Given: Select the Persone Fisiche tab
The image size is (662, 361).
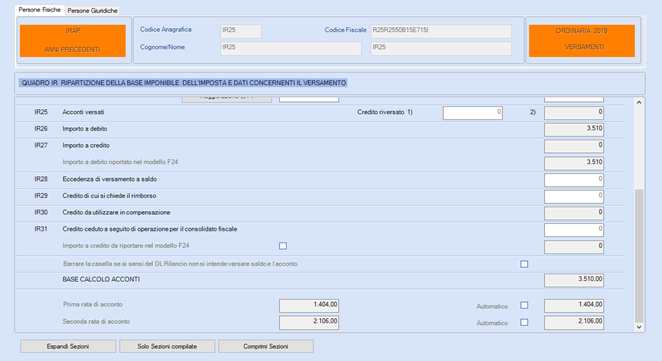Looking at the screenshot, I should click(x=40, y=10).
